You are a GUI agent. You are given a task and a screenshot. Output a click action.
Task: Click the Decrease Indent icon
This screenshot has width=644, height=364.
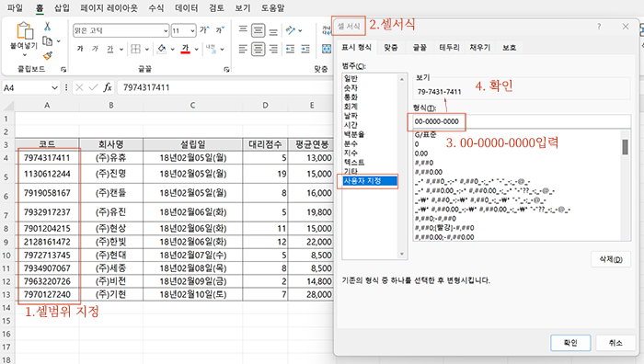[291, 50]
